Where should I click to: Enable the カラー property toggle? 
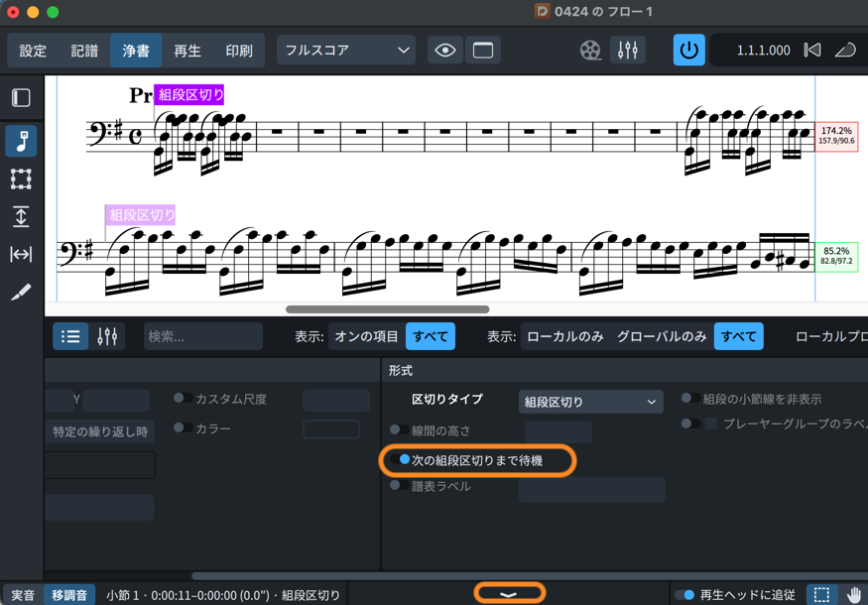(x=184, y=428)
